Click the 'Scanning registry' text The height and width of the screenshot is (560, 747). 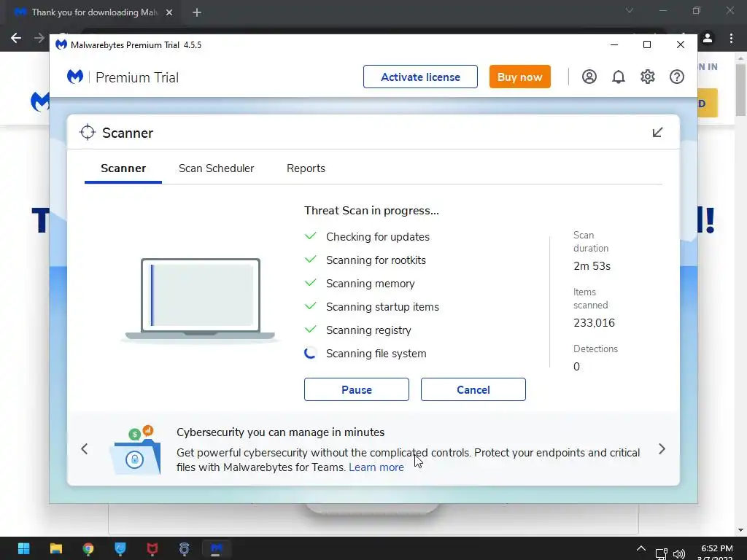(x=368, y=330)
